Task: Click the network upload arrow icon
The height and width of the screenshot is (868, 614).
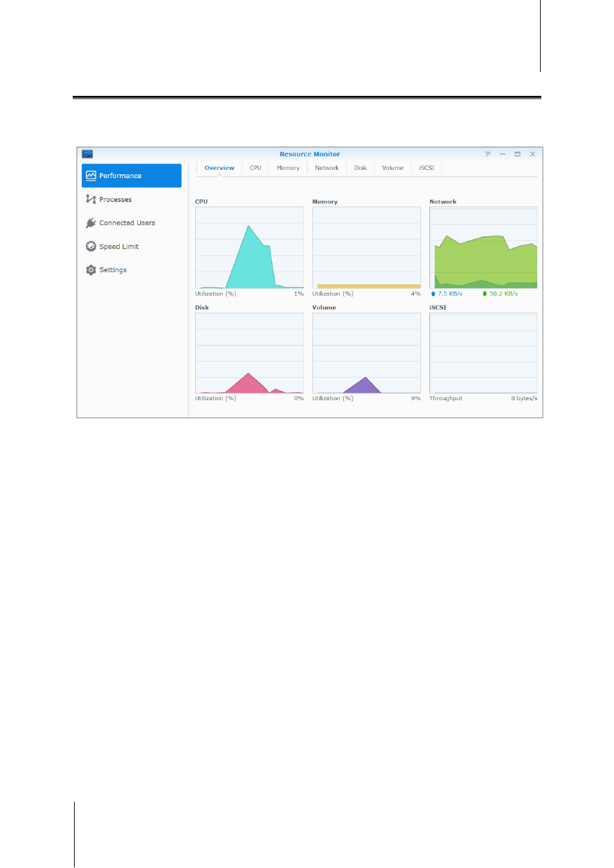Action: click(433, 293)
